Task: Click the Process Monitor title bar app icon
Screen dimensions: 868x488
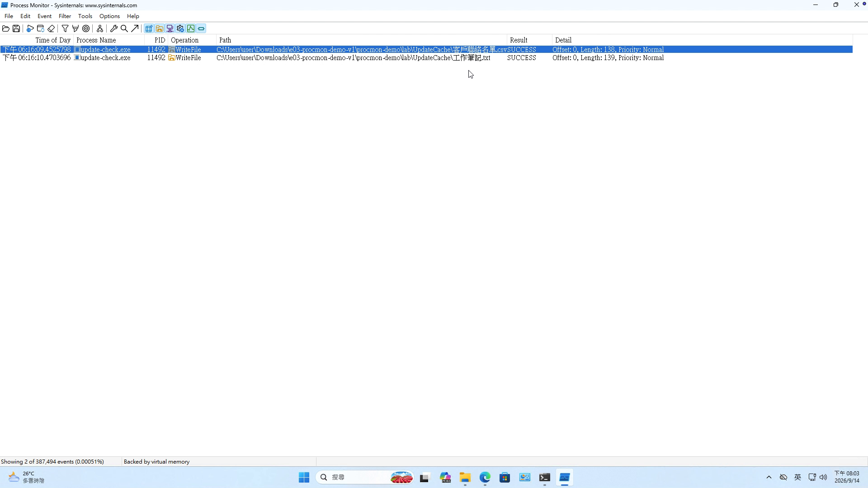Action: (x=5, y=5)
